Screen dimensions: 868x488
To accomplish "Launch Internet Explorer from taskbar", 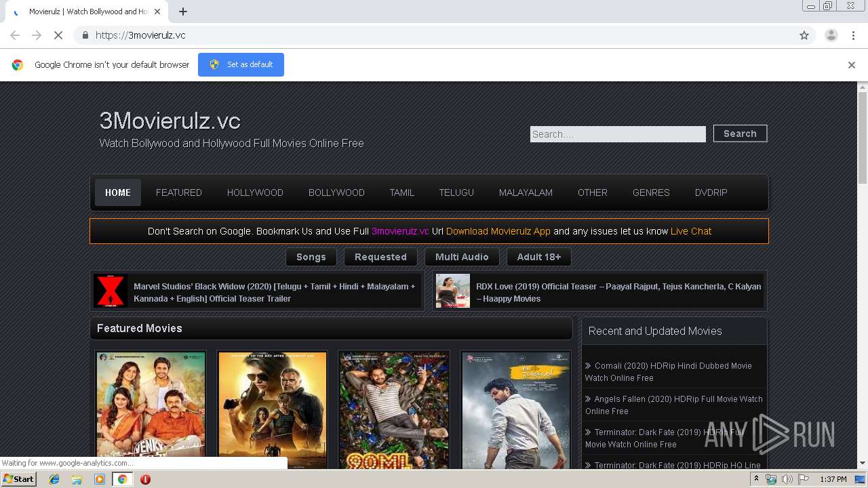I will click(x=54, y=479).
